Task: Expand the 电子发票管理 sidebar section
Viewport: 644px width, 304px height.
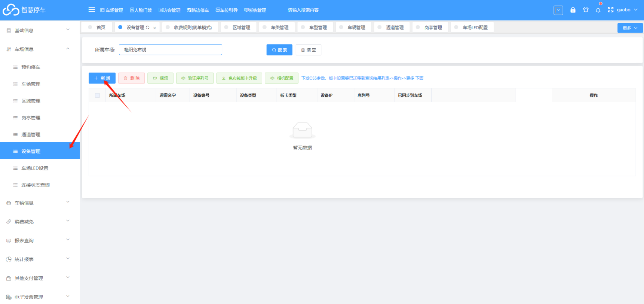Action: 40,297
